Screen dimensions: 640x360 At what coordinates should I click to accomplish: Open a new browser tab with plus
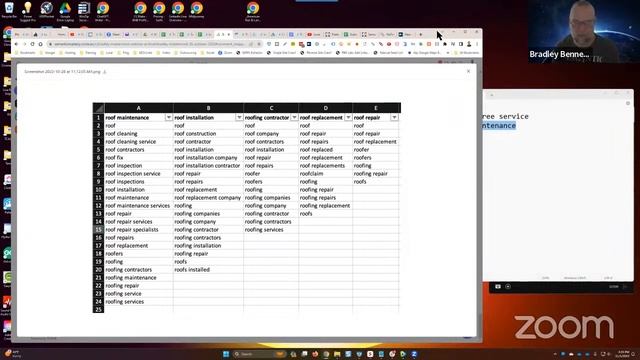coord(420,34)
